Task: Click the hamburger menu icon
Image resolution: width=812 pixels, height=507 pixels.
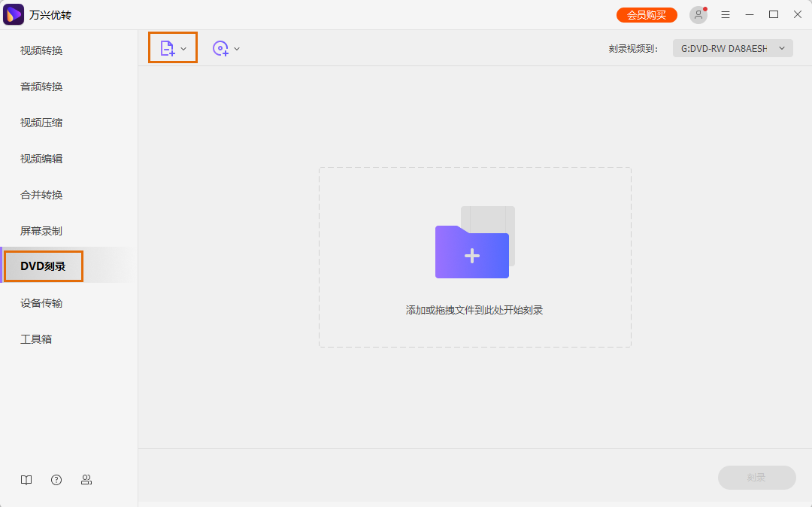Action: coord(725,14)
